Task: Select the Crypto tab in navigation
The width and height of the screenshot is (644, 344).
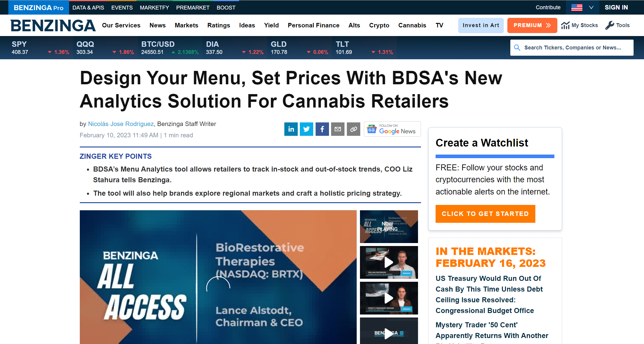Action: pos(379,25)
